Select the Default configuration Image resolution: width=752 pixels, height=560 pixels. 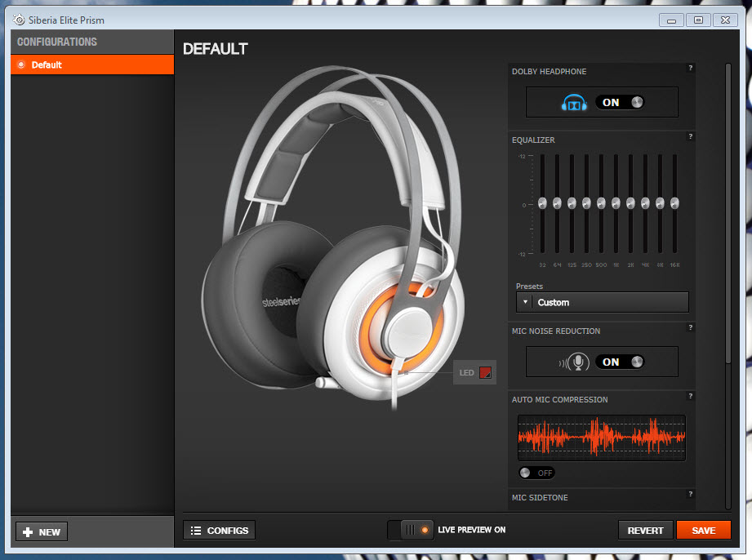click(92, 64)
